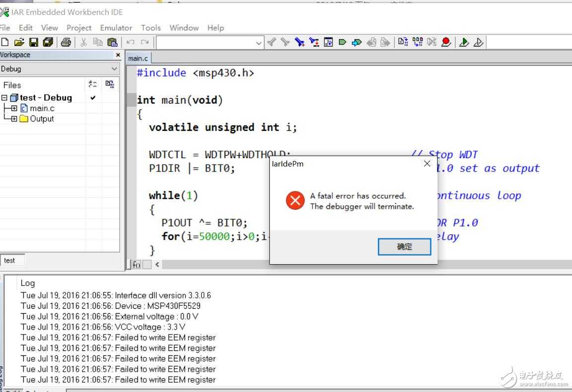Open the Find dialog icon
The height and width of the screenshot is (392, 572).
[x=300, y=42]
